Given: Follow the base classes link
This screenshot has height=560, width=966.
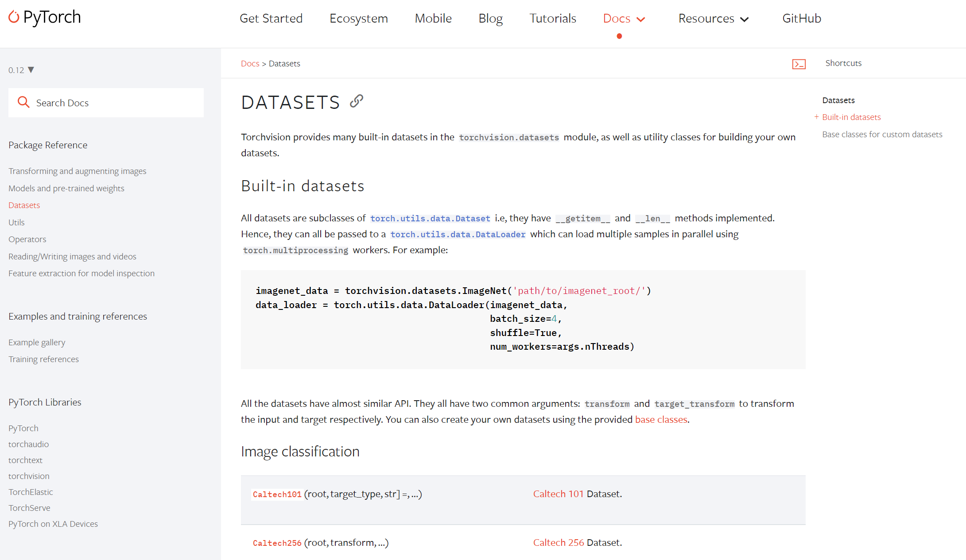Looking at the screenshot, I should coord(661,419).
